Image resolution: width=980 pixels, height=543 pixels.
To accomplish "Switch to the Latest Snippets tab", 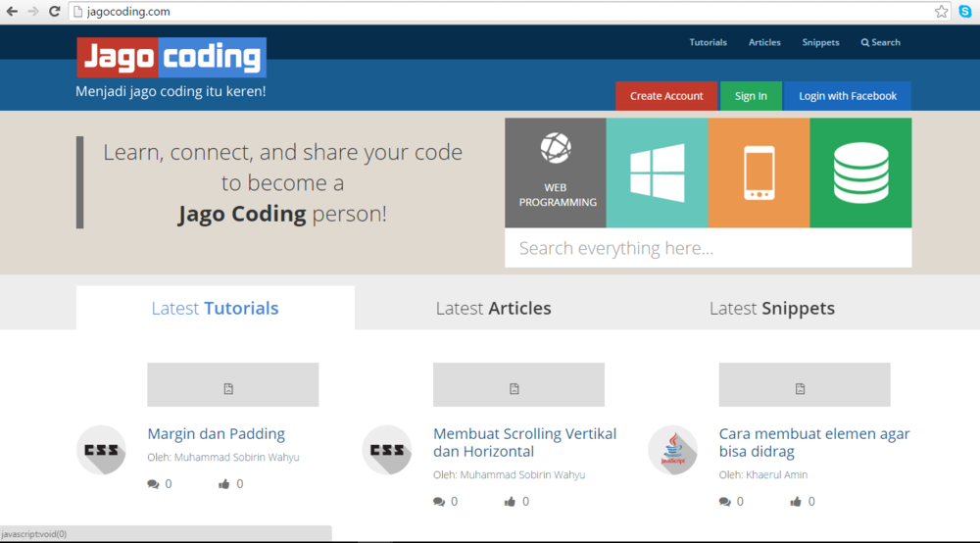I will [x=771, y=308].
